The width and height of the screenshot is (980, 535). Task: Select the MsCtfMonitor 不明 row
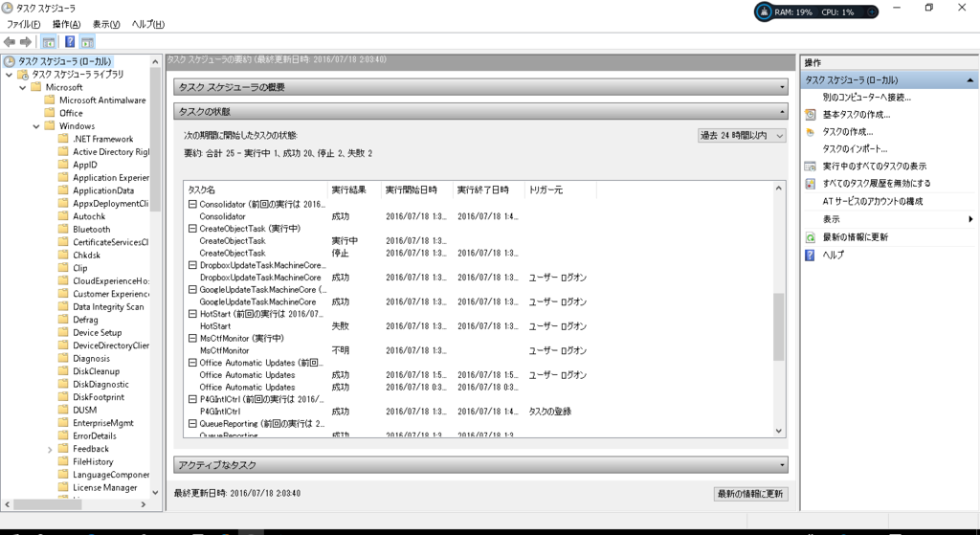(479, 350)
